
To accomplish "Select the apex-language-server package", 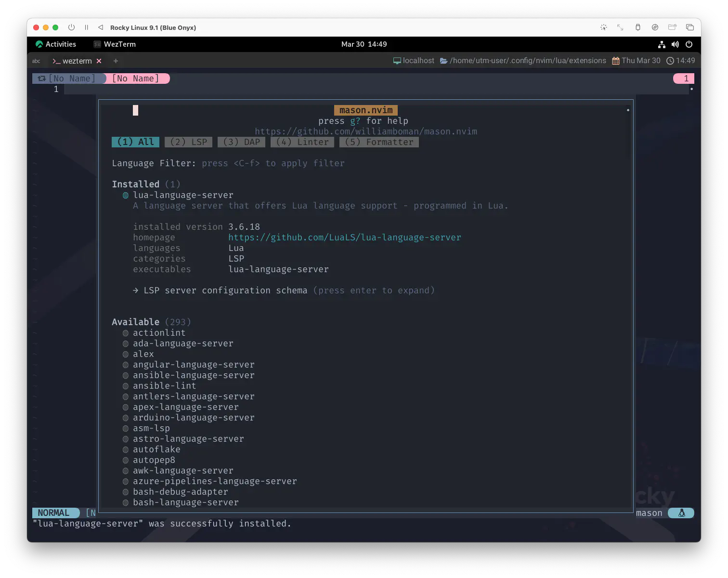I will click(x=186, y=407).
